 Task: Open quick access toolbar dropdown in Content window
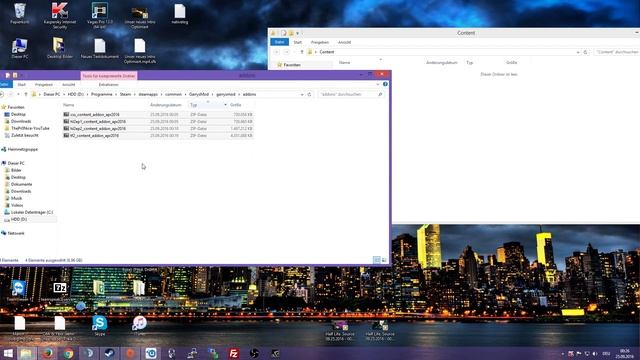[x=298, y=33]
